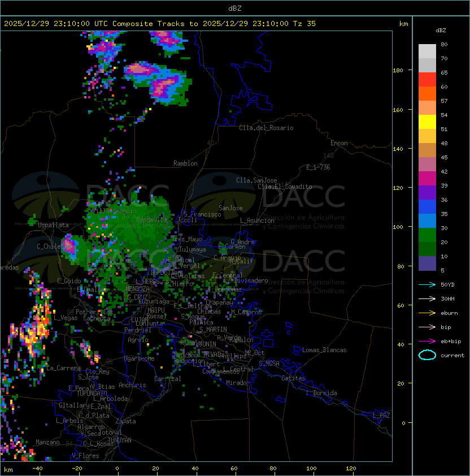The image size is (470, 476).
Task: Click the '100' tick on bottom axis
Action: point(312,469)
